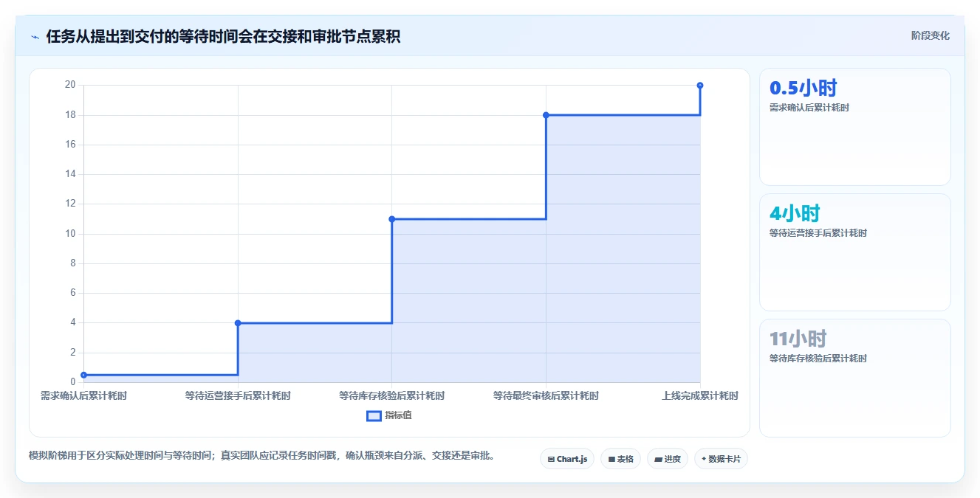This screenshot has height=498, width=980.
Task: Click the y-axis value 20
Action: point(70,85)
